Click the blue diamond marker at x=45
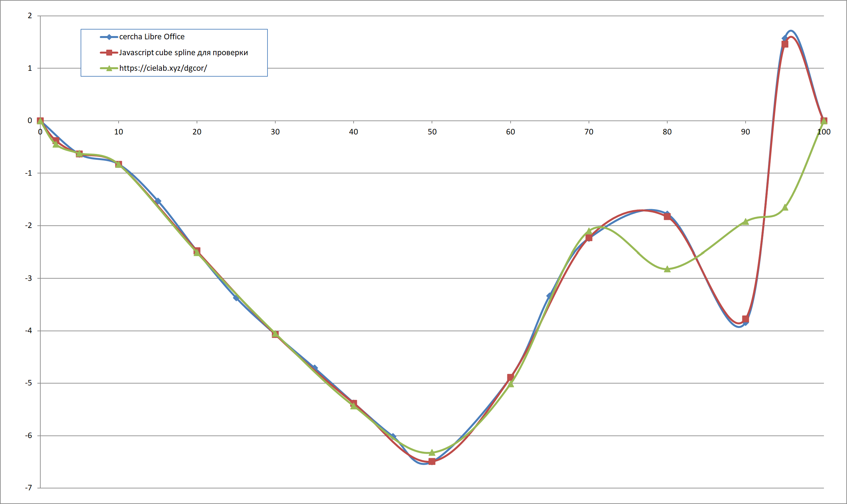The width and height of the screenshot is (847, 504). click(393, 436)
